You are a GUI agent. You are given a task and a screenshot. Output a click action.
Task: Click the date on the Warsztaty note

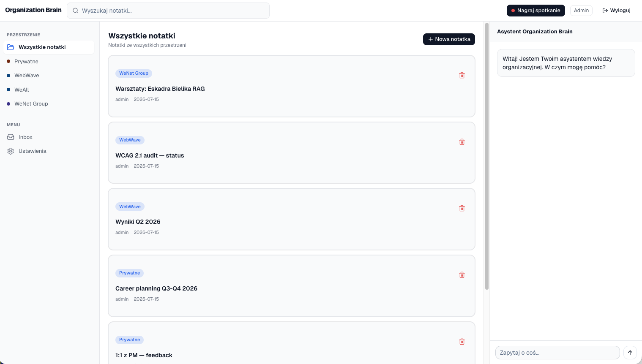tap(146, 100)
